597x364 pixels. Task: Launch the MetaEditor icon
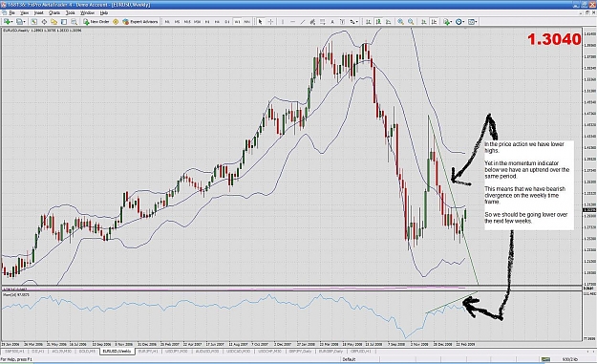click(x=116, y=22)
